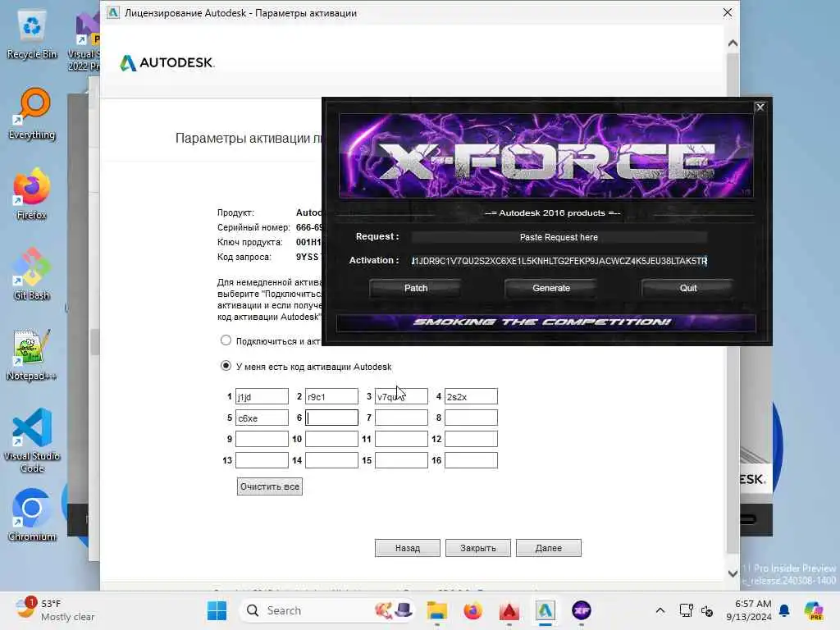This screenshot has width=840, height=630.
Task: Click the Autodesk logo in the licensing window
Action: [x=167, y=62]
